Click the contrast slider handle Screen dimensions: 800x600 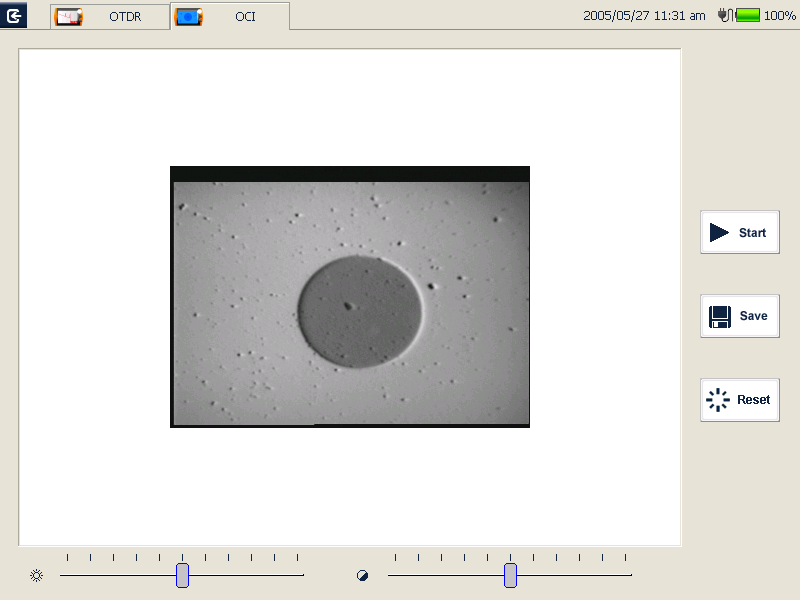(510, 575)
